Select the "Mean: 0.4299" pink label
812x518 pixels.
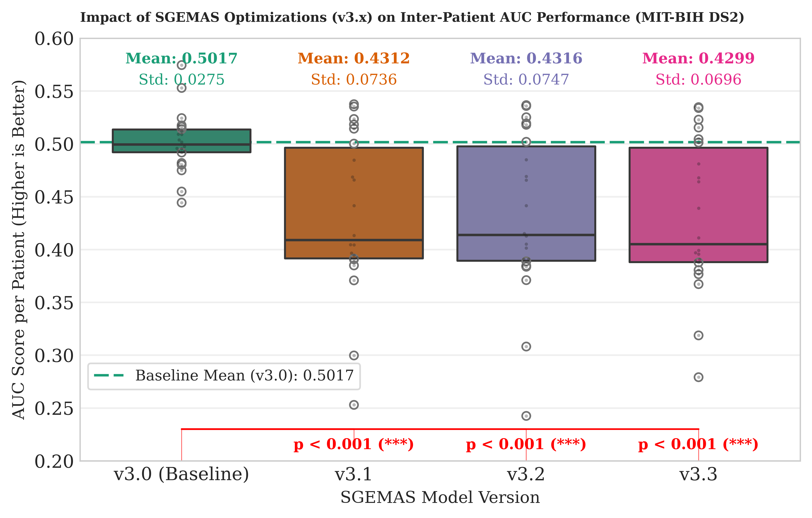(698, 58)
